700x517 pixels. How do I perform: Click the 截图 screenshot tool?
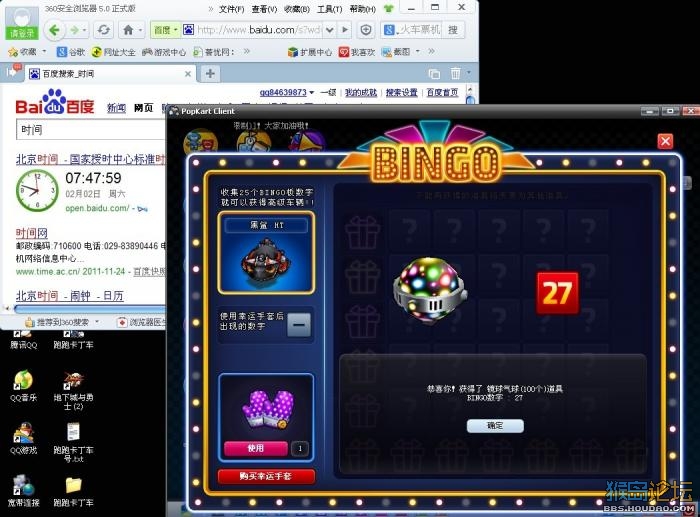click(x=396, y=52)
